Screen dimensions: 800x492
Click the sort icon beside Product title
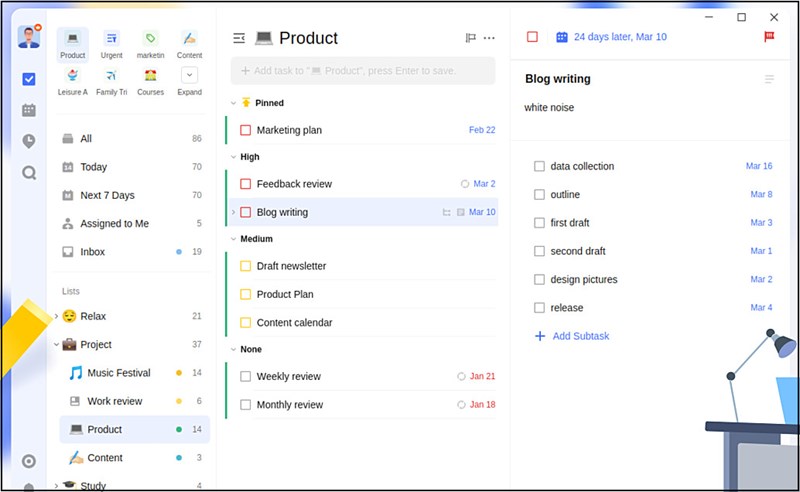pyautogui.click(x=470, y=38)
